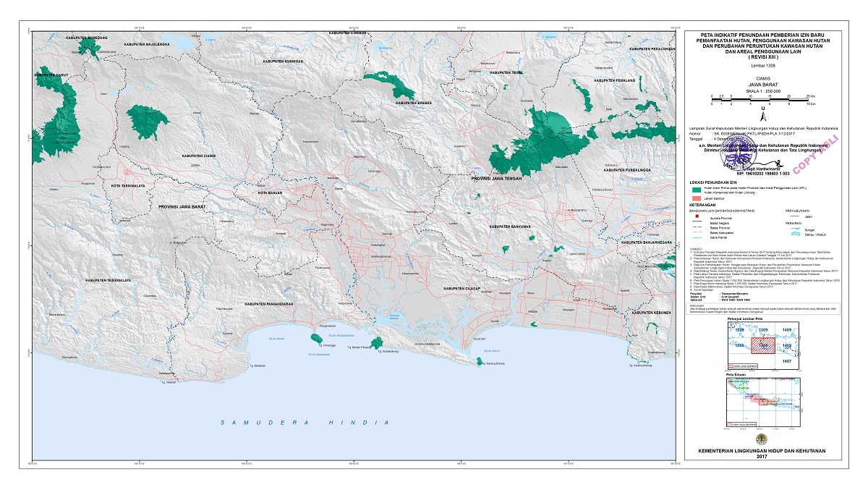This screenshot has width=868, height=490.
Task: Select the pink Lahan Gambut legend swatch
Action: (x=697, y=198)
